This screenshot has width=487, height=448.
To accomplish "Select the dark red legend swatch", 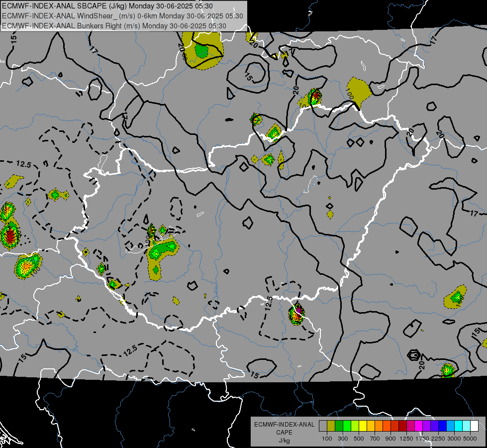I will coord(403,426).
